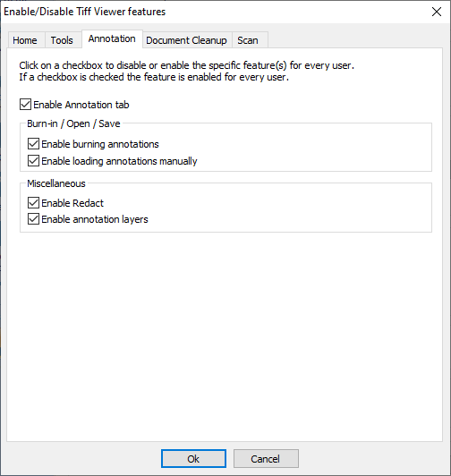Viewport: 451px width, 476px height.
Task: Disable loading annotations manually checkbox
Action: point(33,161)
